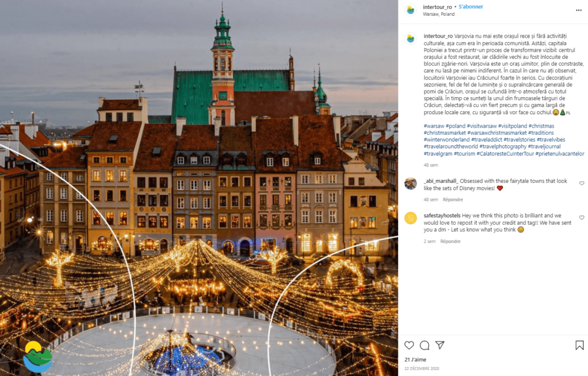The width and height of the screenshot is (588, 376).
Task: Open the #warsawchristmasmarket hashtag
Action: (x=497, y=133)
